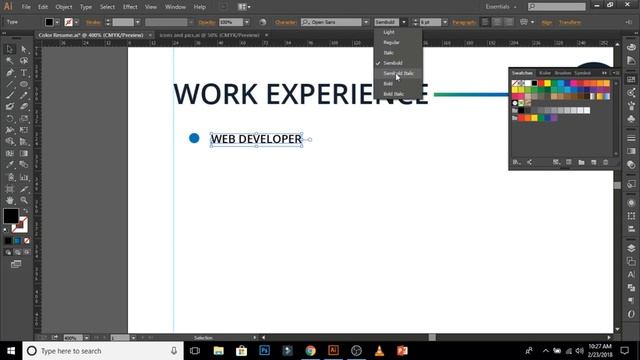Screen dimensions: 640x360
Task: Open the Essentials workspace switcher
Action: (x=500, y=7)
